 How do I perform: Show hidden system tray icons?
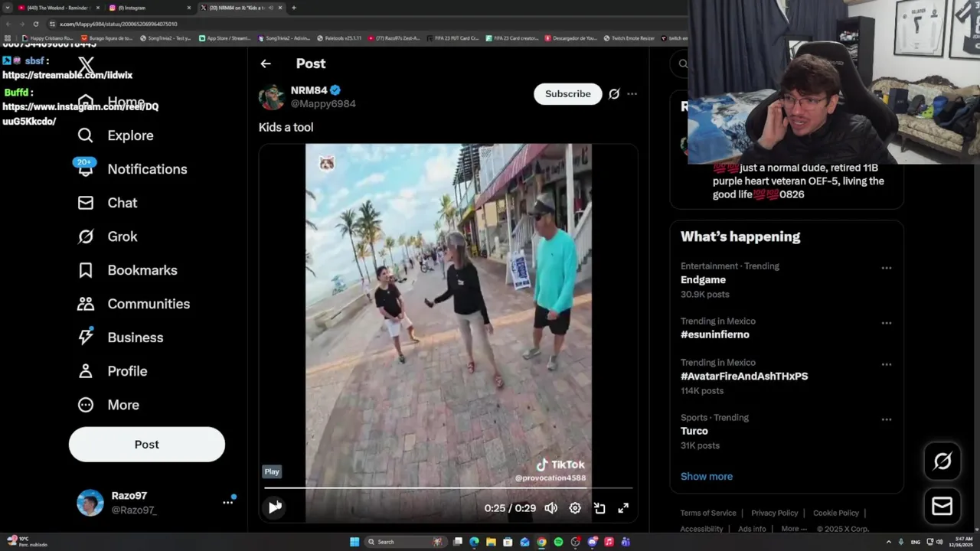pyautogui.click(x=888, y=542)
